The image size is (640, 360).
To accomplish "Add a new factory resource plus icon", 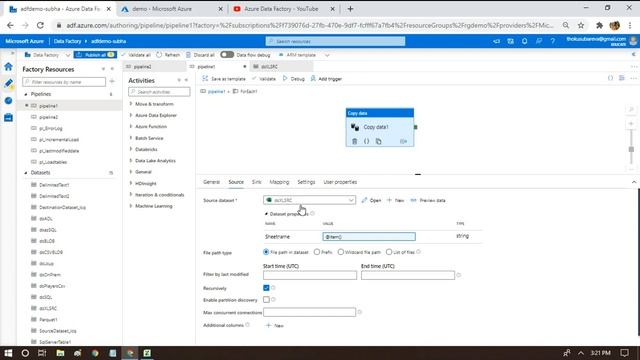I will pyautogui.click(x=112, y=82).
